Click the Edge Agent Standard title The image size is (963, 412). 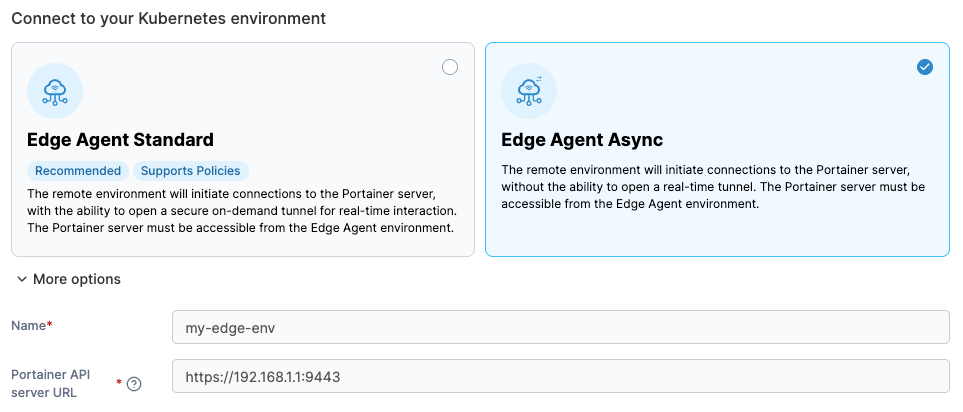click(120, 140)
